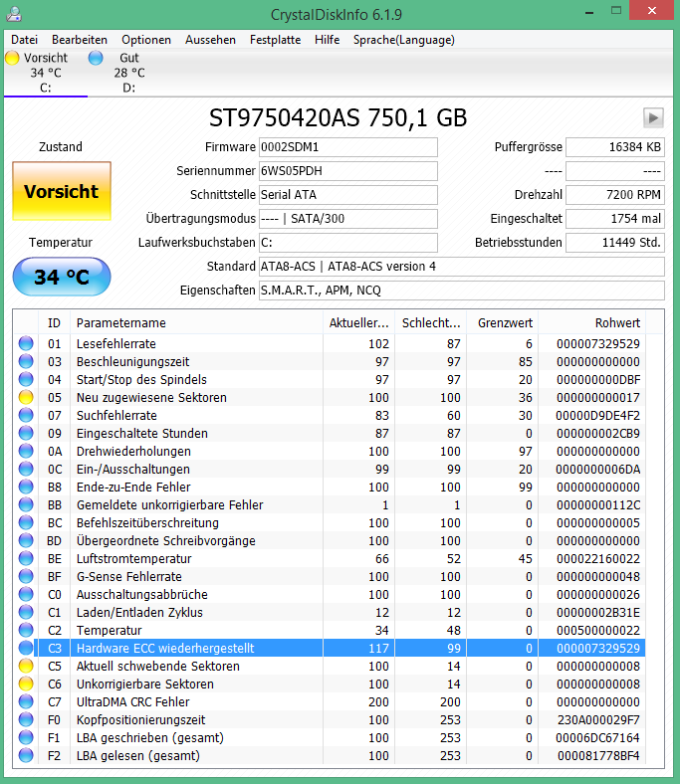The height and width of the screenshot is (784, 680).
Task: Click status icon for Übergeordnete Schreibvorgänge
Action: (x=26, y=540)
